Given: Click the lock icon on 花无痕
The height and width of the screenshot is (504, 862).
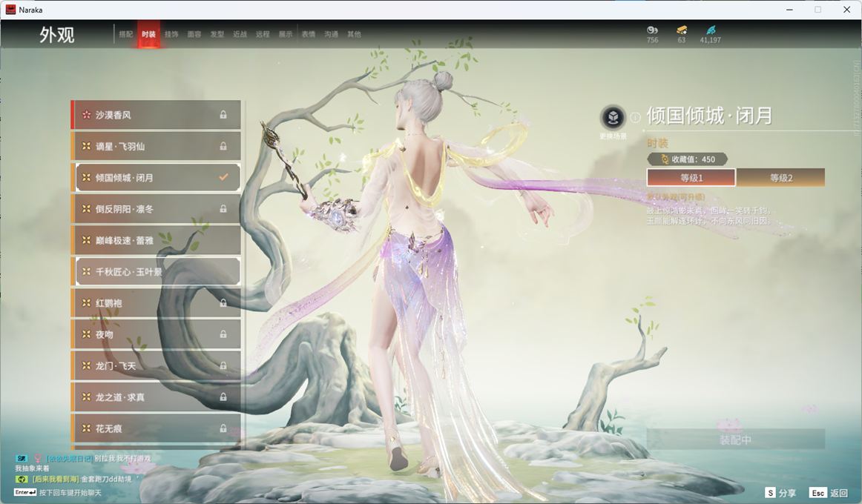Looking at the screenshot, I should [223, 428].
